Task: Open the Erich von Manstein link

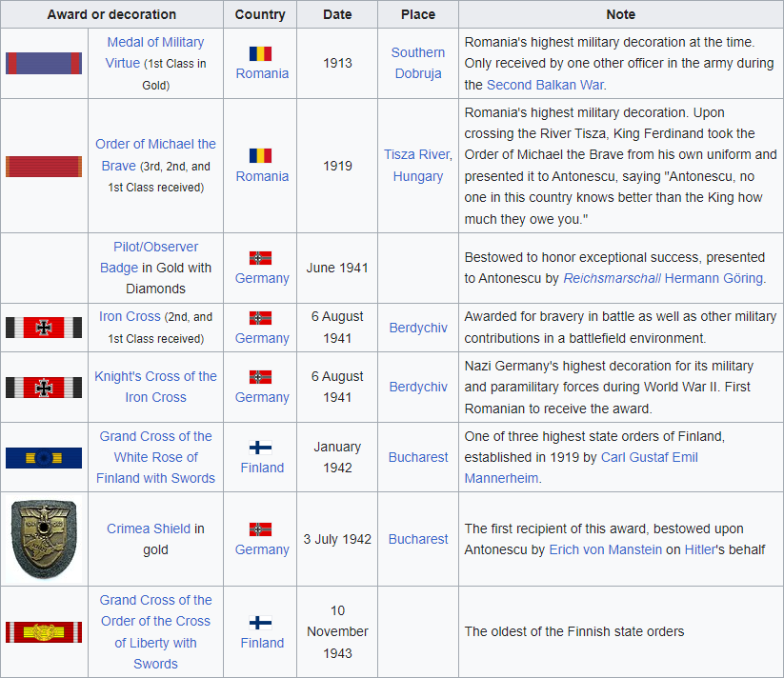Action: coord(605,549)
